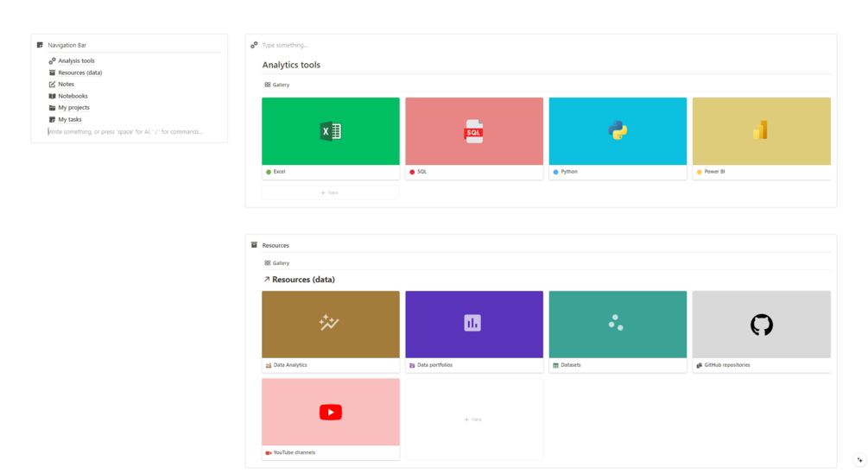Click the YouTube play logo
The image size is (868, 473).
coord(331,412)
